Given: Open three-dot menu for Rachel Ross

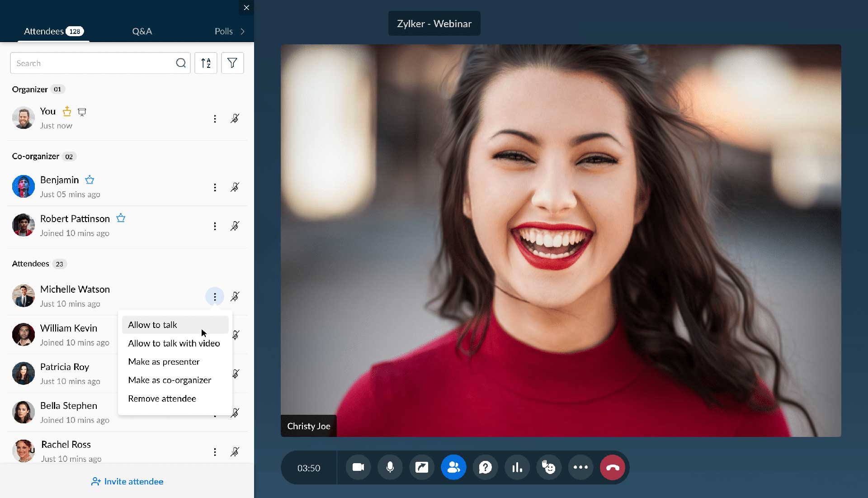Looking at the screenshot, I should click(215, 452).
